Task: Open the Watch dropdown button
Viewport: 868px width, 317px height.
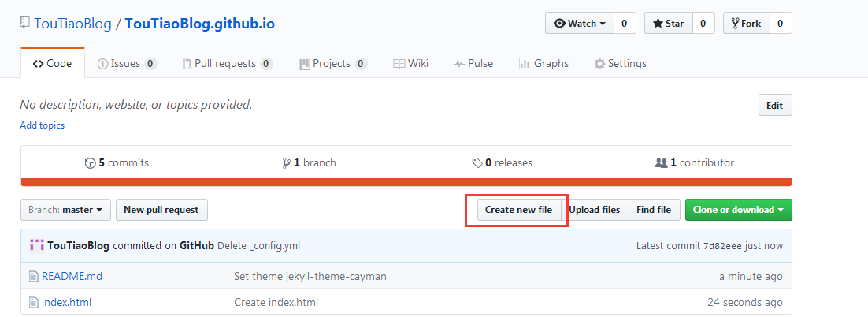Action: click(579, 24)
